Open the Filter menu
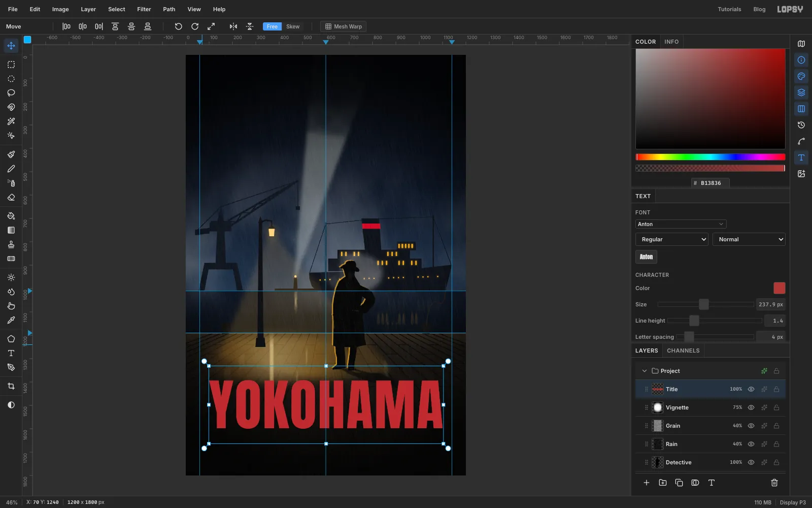Screen dimensions: 812x508 pyautogui.click(x=144, y=9)
